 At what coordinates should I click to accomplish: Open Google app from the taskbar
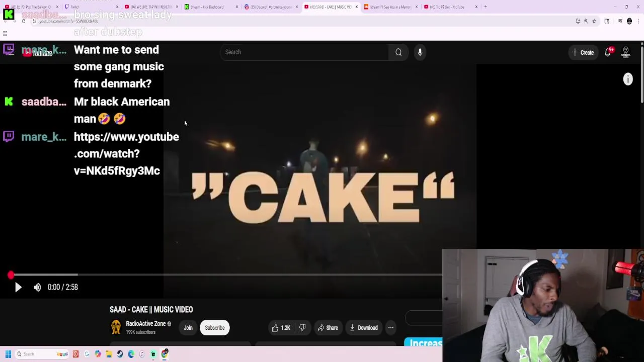pyautogui.click(x=87, y=354)
